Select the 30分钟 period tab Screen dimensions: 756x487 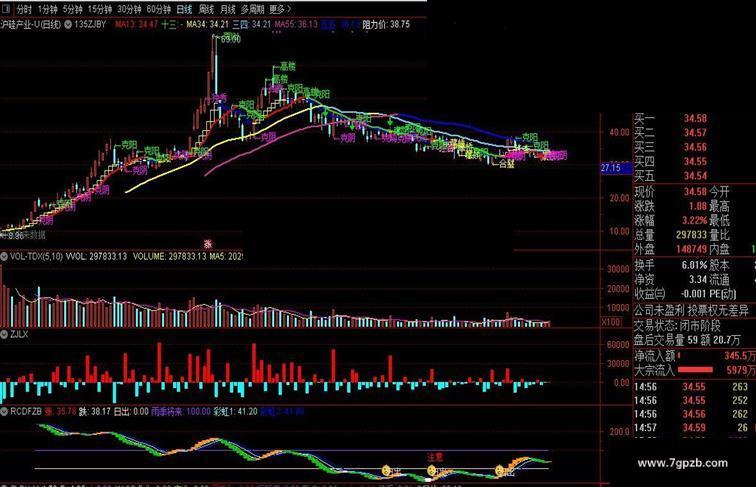click(129, 9)
